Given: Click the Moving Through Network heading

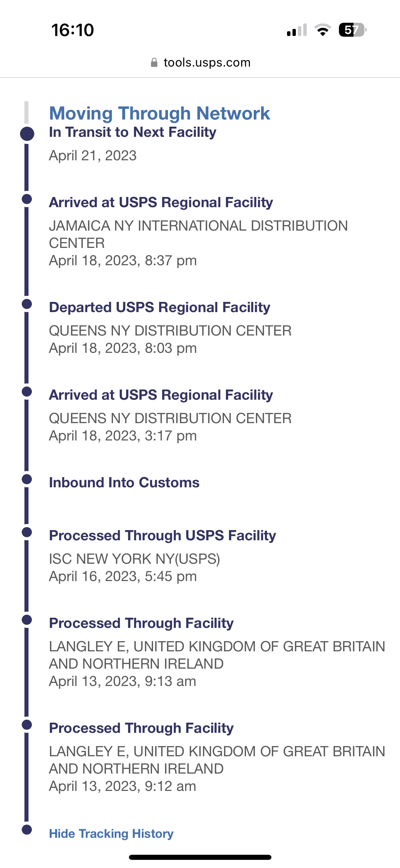Looking at the screenshot, I should [x=159, y=113].
